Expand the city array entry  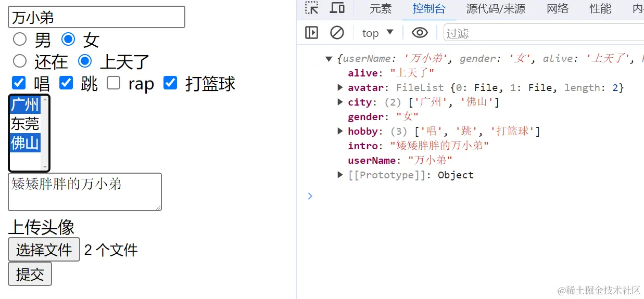click(x=340, y=102)
